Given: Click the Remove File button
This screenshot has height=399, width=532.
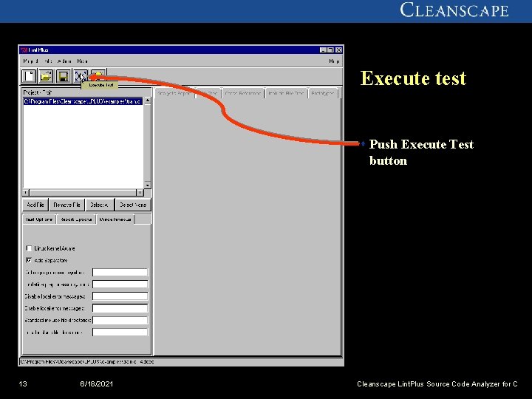Looking at the screenshot, I should [66, 205].
